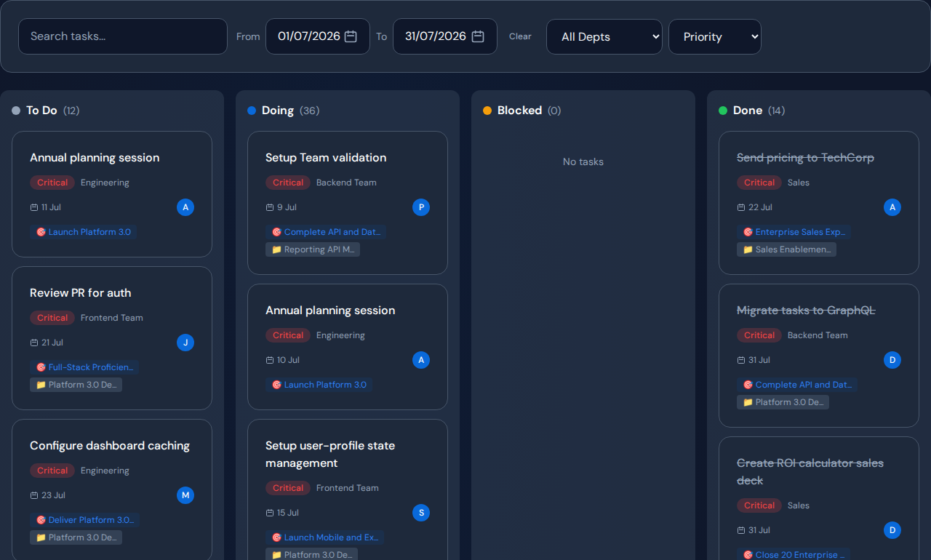This screenshot has width=931, height=560.
Task: Open Full-Stack Proficien… goal tag
Action: [x=84, y=367]
